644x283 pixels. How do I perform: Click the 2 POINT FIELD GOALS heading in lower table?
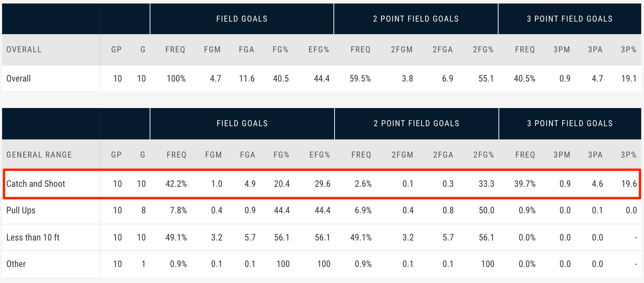[x=416, y=123]
